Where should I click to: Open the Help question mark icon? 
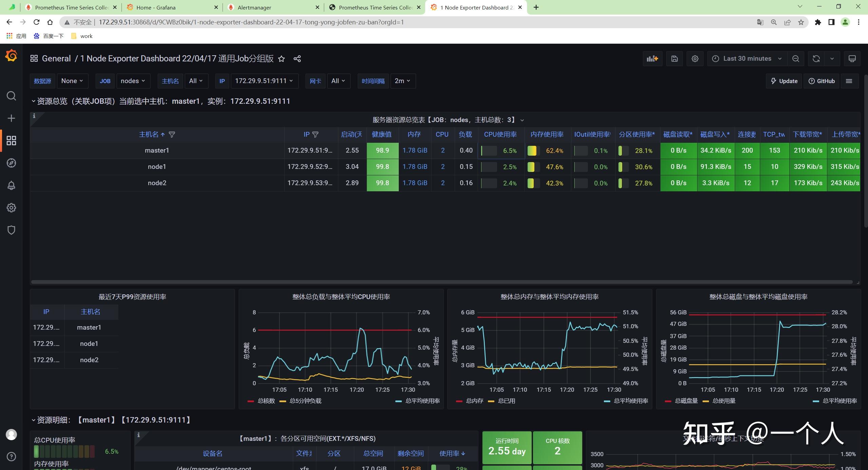pos(11,457)
